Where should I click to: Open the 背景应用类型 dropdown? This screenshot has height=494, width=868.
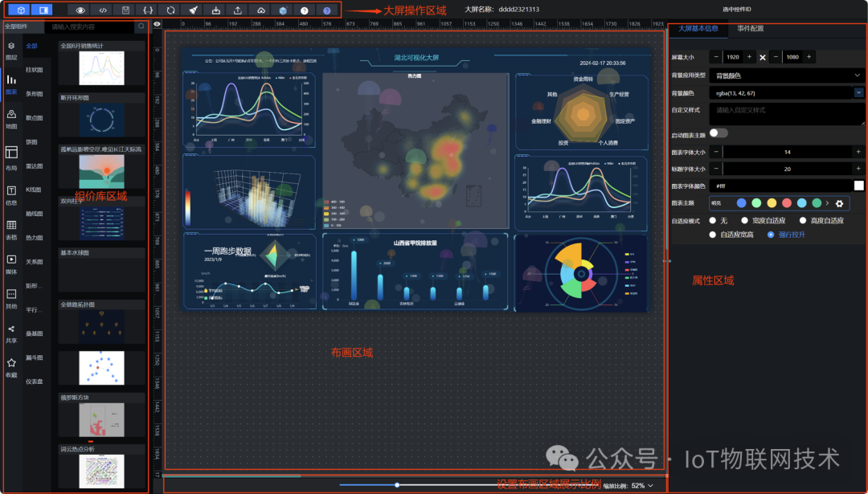click(787, 76)
